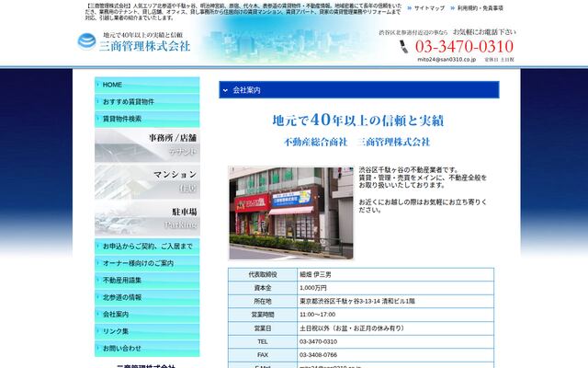Screen dimensions: 588x368
Task: Click the 資本金 table label
Action: click(x=263, y=288)
